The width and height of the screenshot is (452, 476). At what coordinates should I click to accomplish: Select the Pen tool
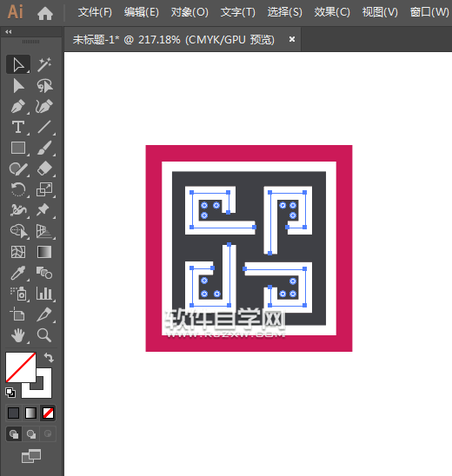click(x=18, y=107)
